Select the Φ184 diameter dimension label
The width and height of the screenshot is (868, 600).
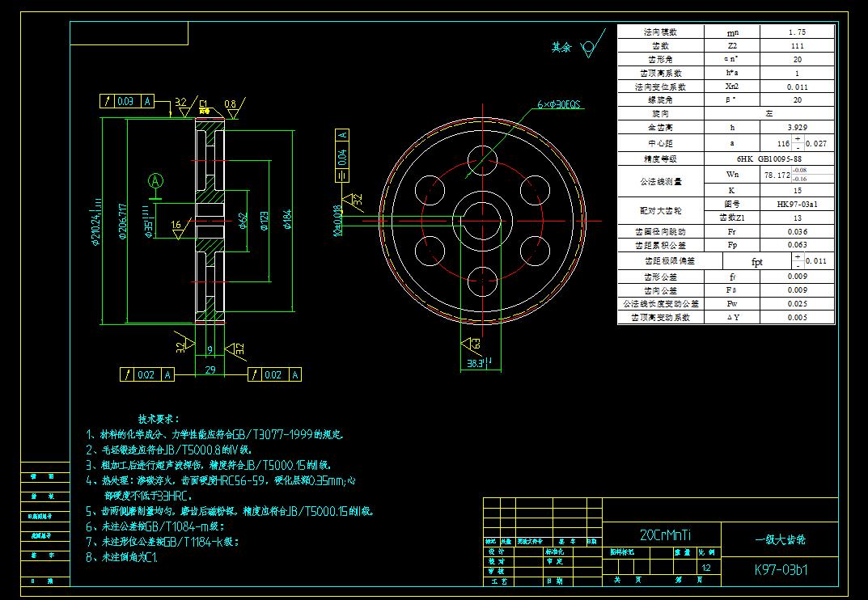[287, 218]
